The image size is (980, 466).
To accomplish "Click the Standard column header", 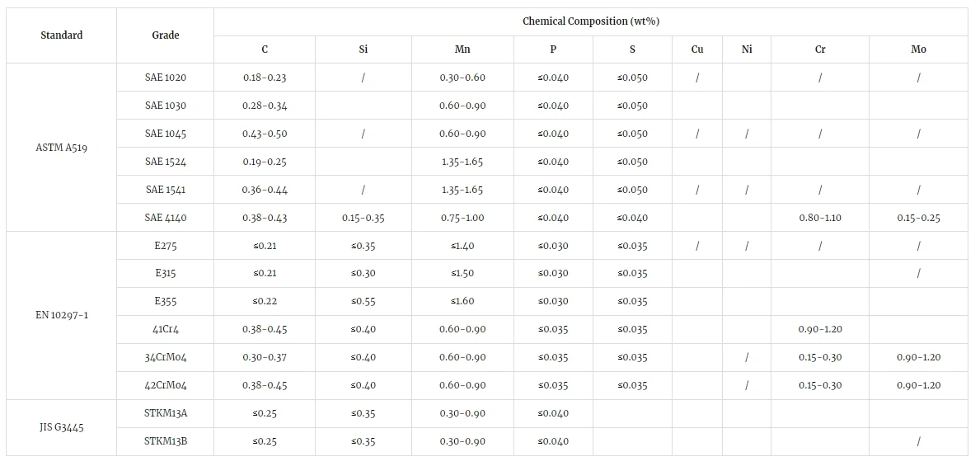I will tap(61, 35).
